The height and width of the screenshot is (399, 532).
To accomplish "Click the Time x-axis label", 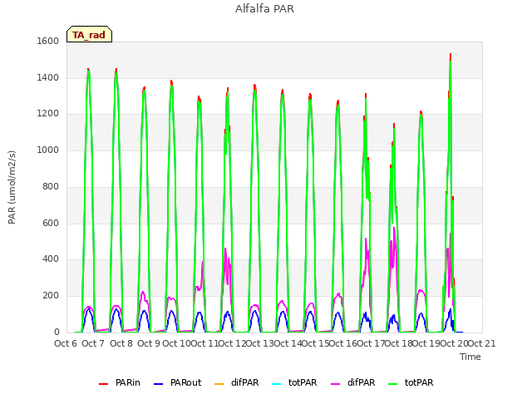I will (x=470, y=357).
